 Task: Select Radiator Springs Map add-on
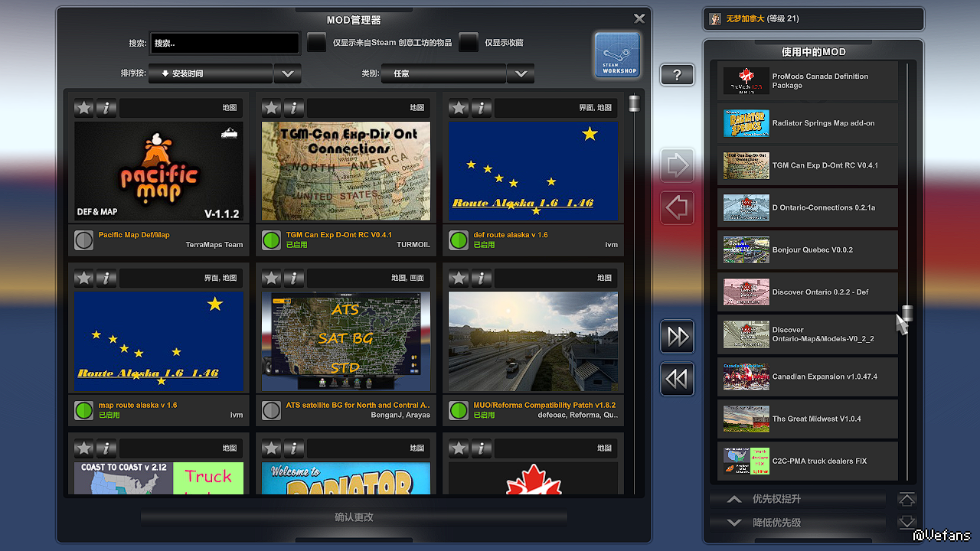coord(808,123)
